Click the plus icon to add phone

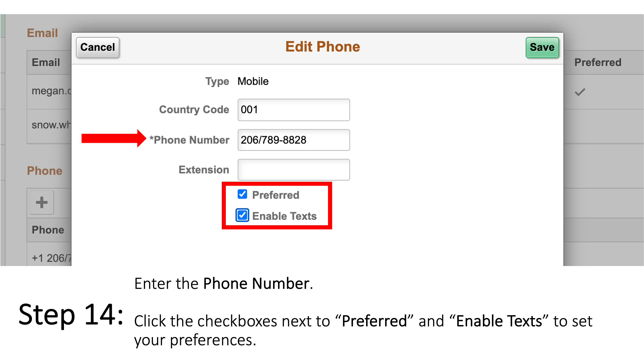[42, 202]
